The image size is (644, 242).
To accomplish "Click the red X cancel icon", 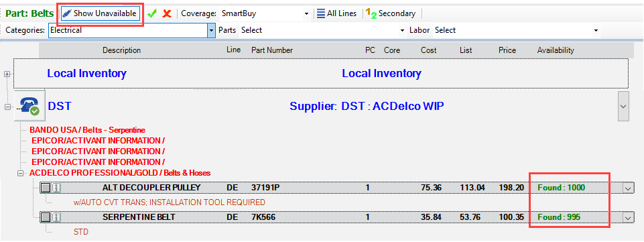I will (x=166, y=13).
